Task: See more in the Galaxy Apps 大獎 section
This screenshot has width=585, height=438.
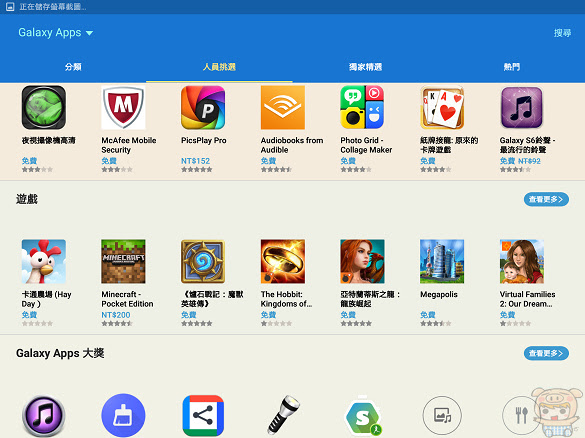Action: 546,353
